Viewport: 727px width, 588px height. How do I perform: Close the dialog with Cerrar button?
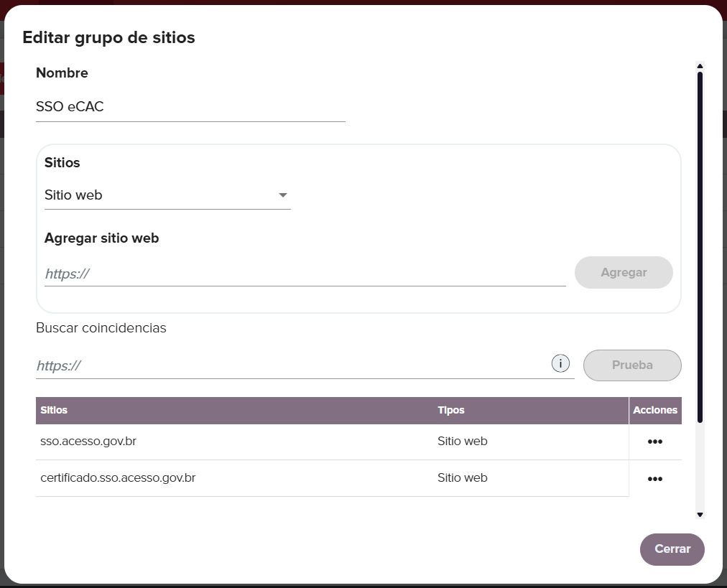(x=672, y=549)
